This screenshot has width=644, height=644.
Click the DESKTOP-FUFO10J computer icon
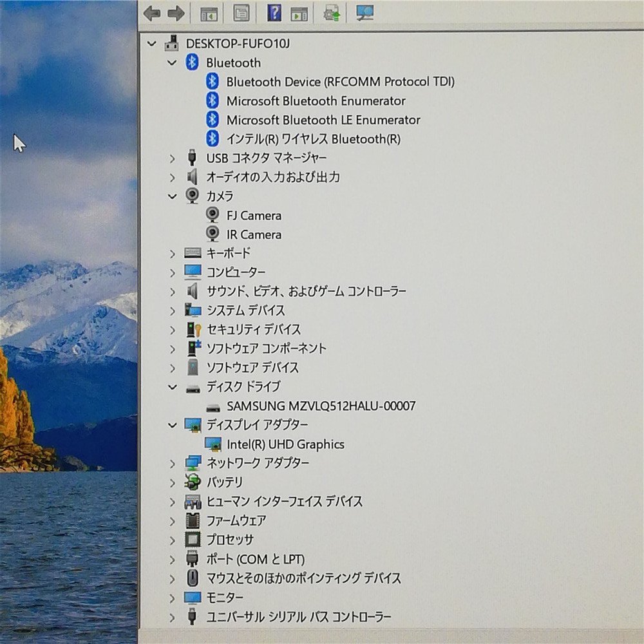[x=172, y=43]
